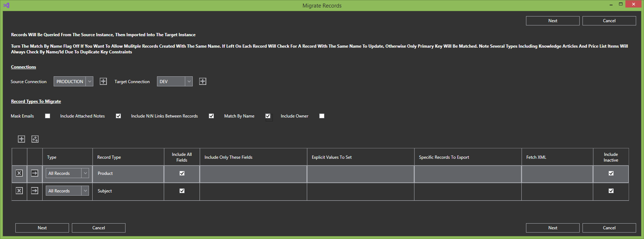Enable the Include Owner checkbox
The image size is (644, 239).
coord(322,116)
